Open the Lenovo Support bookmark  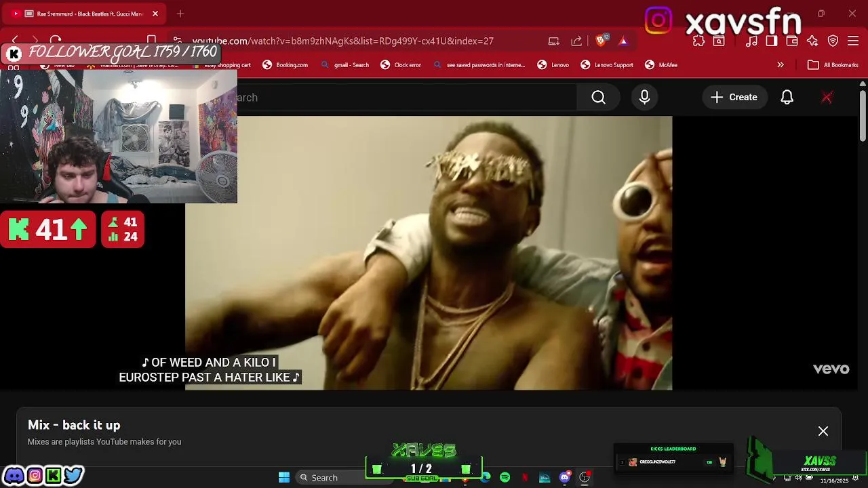coord(607,65)
